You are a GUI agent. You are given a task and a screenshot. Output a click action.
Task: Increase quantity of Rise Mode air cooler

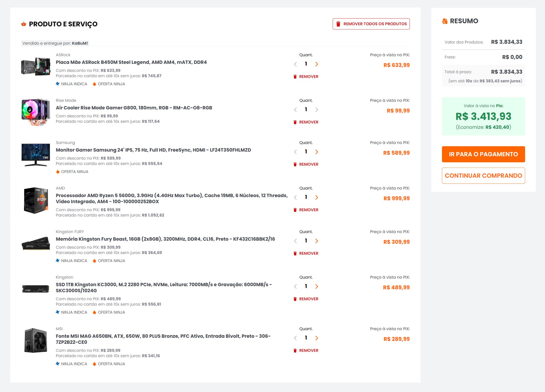[316, 110]
